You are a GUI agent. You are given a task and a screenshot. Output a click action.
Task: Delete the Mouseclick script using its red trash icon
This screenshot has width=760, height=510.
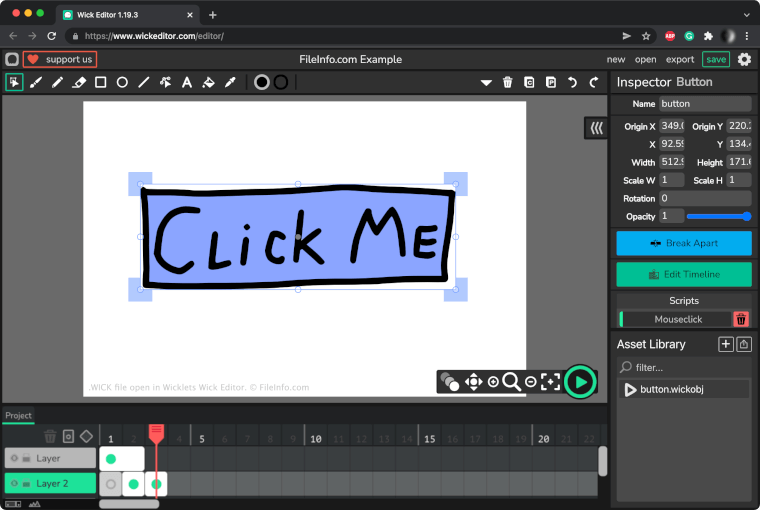click(741, 319)
